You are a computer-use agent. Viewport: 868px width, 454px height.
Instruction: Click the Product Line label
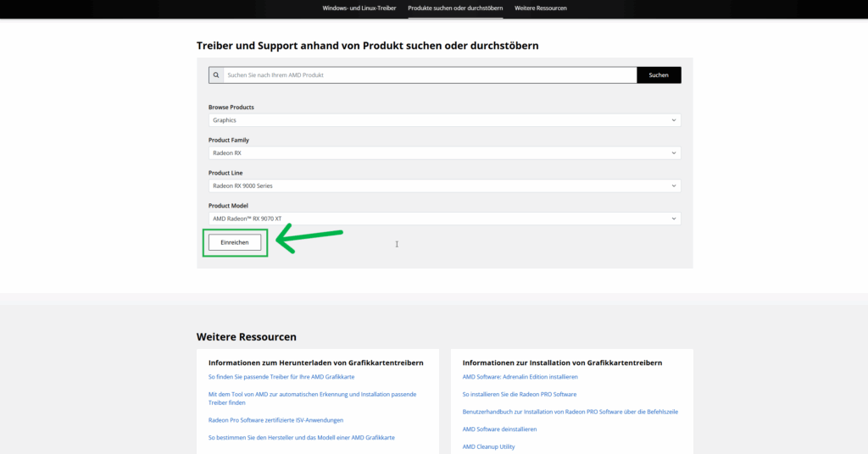pos(225,173)
